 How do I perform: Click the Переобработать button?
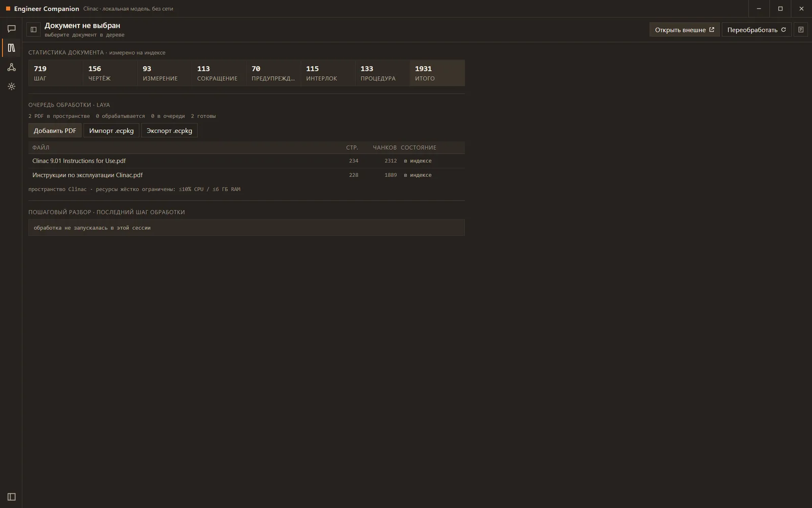pyautogui.click(x=756, y=29)
